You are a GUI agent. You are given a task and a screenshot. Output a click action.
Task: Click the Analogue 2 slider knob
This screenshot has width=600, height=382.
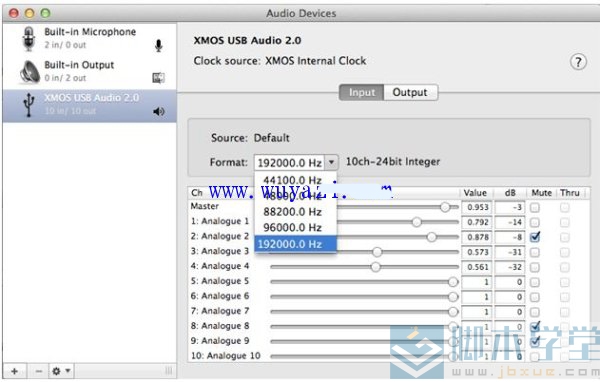click(x=431, y=237)
